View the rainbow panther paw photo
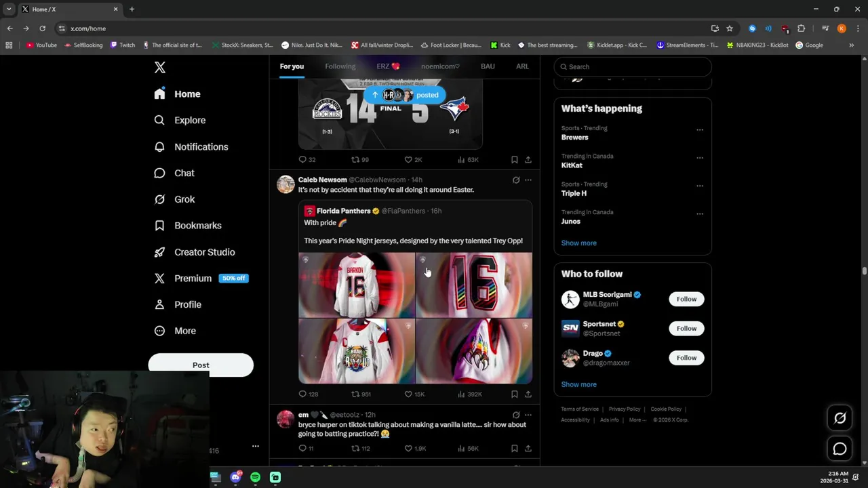The width and height of the screenshot is (868, 488). pyautogui.click(x=474, y=351)
